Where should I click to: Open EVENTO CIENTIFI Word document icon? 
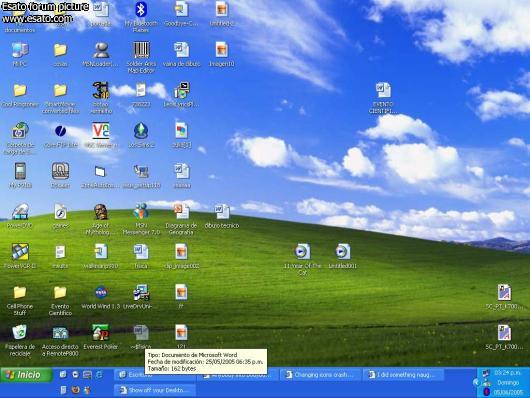(x=383, y=91)
